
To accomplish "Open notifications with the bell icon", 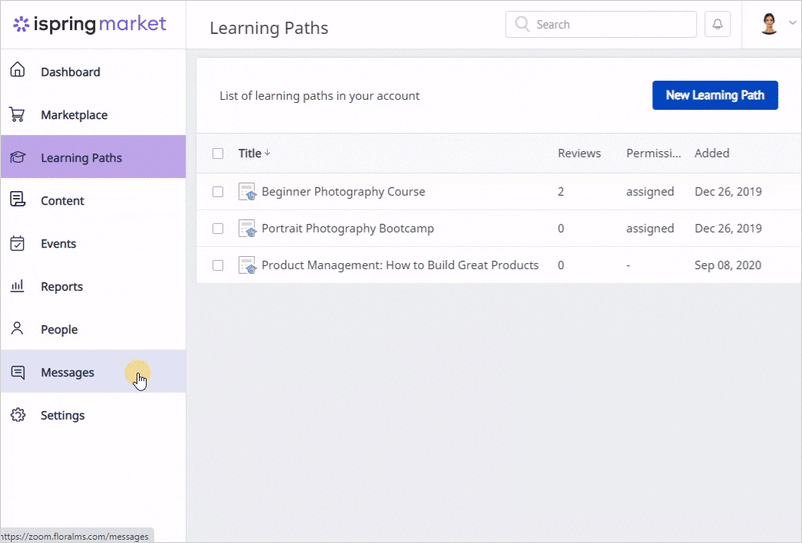I will click(x=718, y=24).
